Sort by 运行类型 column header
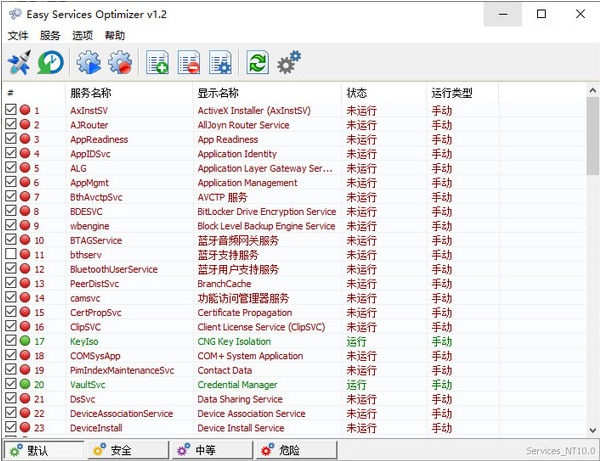This screenshot has width=600, height=461. (x=462, y=92)
